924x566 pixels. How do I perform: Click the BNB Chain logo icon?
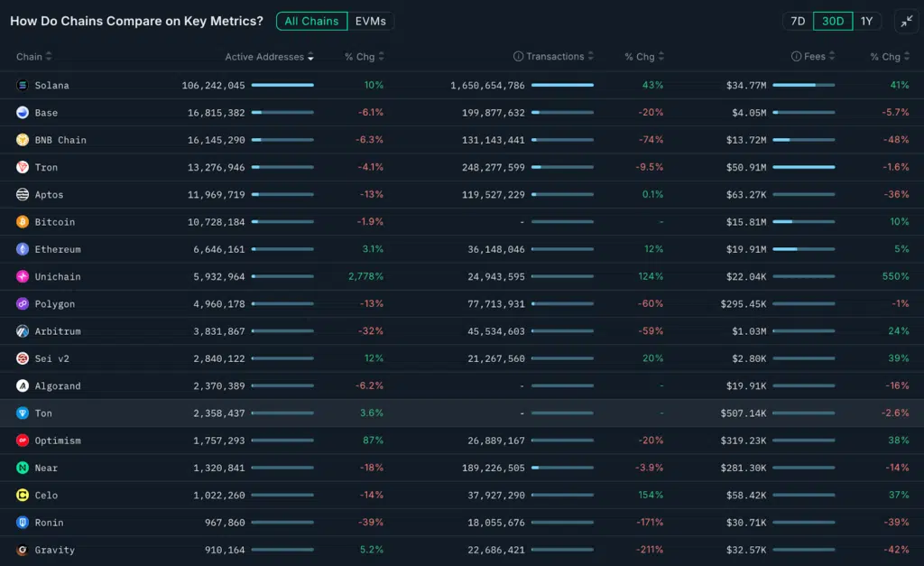pyautogui.click(x=23, y=140)
